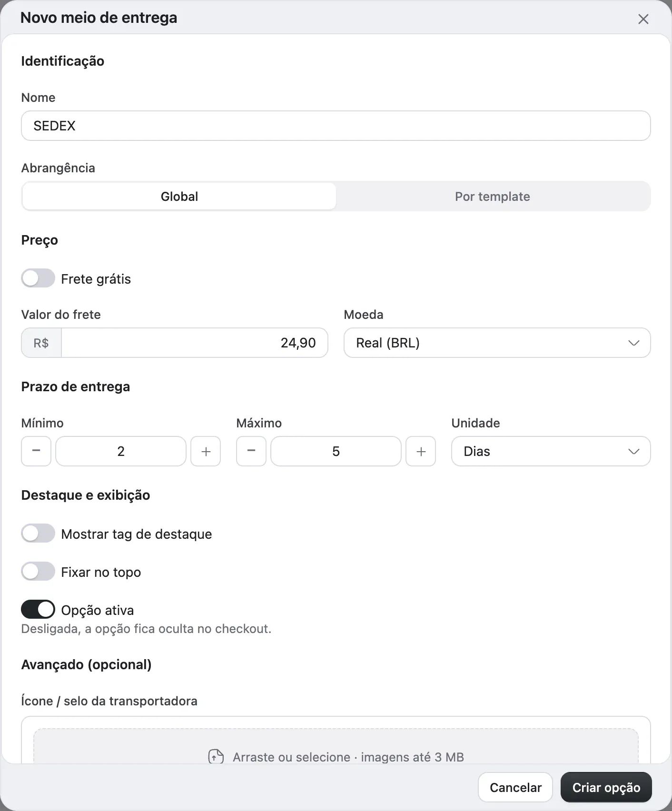Click the Máximo value field
This screenshot has width=672, height=811.
[336, 451]
